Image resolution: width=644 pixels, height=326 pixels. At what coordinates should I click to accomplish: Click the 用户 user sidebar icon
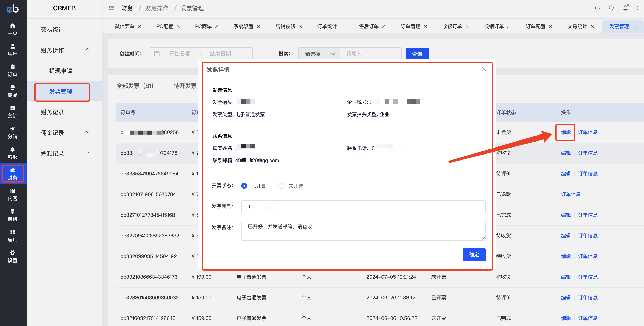click(x=12, y=50)
